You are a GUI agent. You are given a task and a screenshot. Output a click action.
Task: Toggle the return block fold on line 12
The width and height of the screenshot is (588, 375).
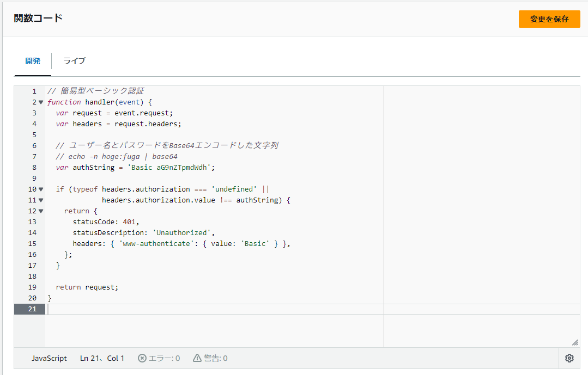click(40, 211)
